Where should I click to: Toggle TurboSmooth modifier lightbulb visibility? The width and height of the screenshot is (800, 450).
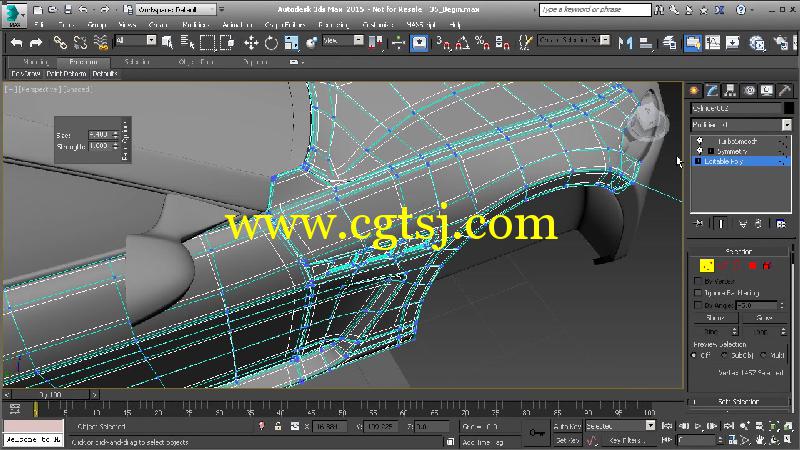coord(699,140)
